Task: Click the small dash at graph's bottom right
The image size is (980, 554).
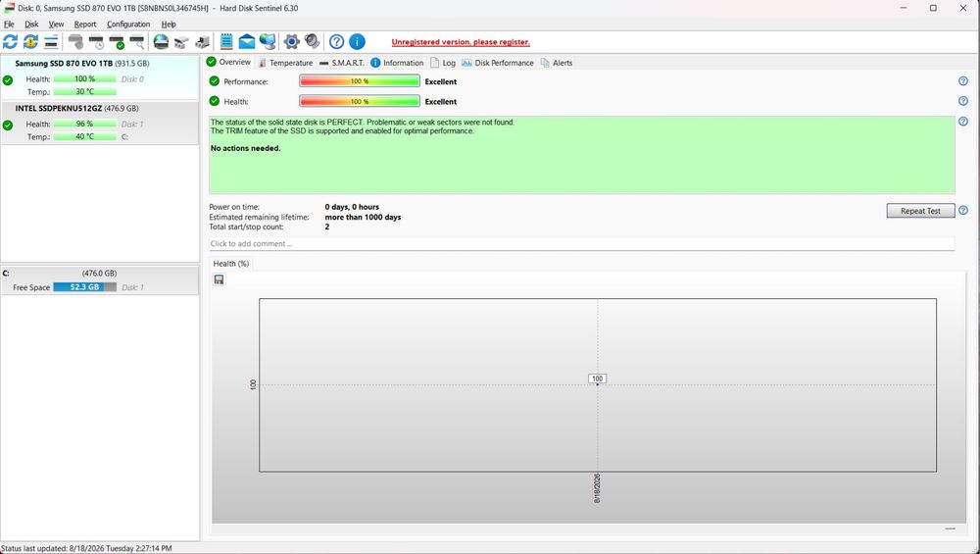Action: (950, 529)
